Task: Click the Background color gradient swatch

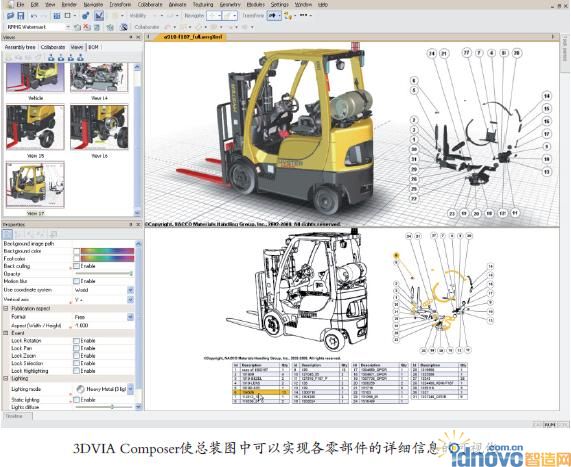Action: [x=107, y=251]
